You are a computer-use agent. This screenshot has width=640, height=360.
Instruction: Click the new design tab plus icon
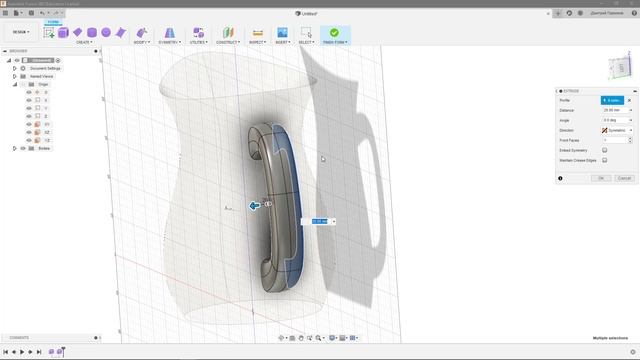558,13
